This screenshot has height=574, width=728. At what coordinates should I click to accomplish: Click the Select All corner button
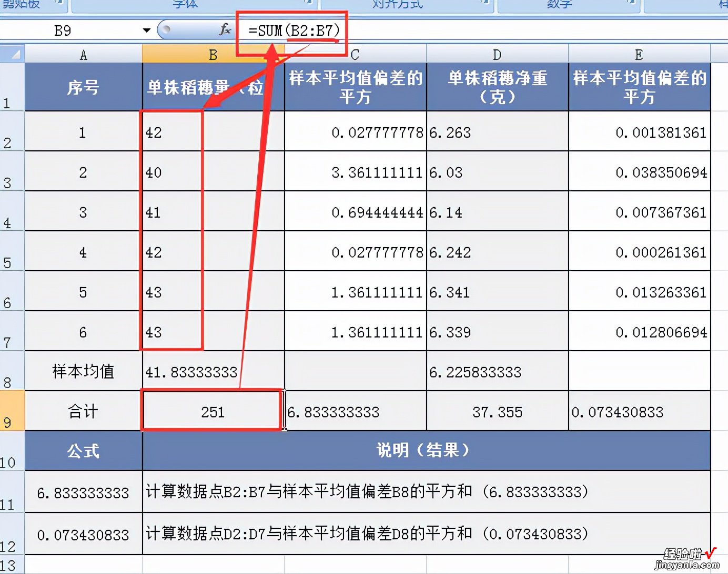(12, 54)
